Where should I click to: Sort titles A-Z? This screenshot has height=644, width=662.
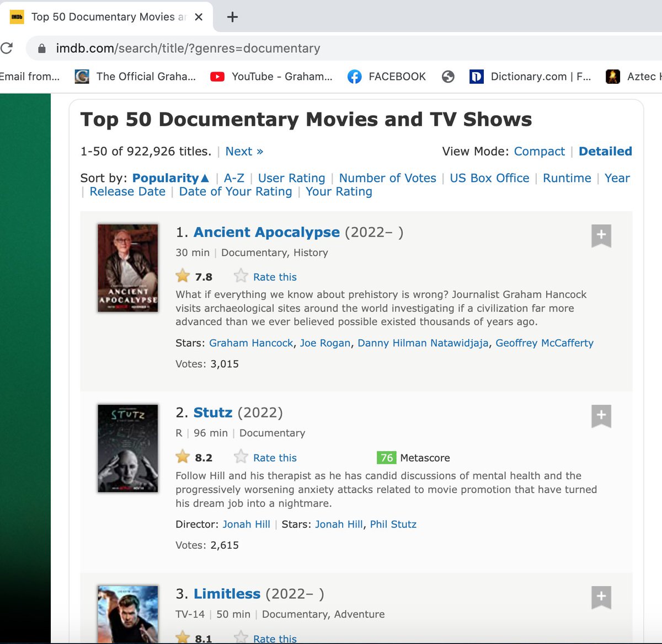pyautogui.click(x=234, y=178)
